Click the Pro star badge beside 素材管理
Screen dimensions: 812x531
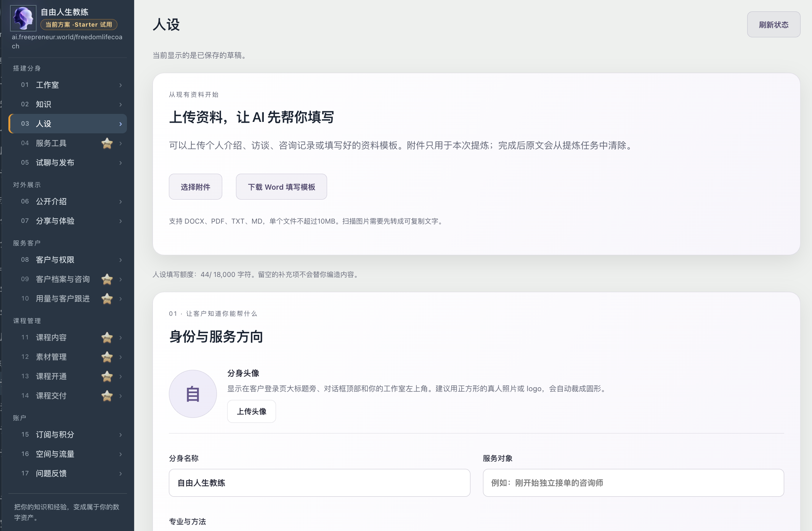tap(107, 357)
